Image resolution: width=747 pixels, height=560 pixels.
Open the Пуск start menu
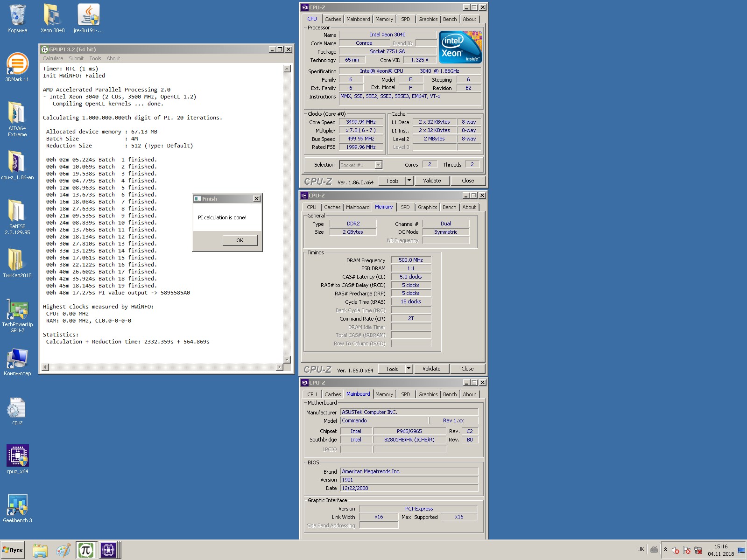point(13,550)
